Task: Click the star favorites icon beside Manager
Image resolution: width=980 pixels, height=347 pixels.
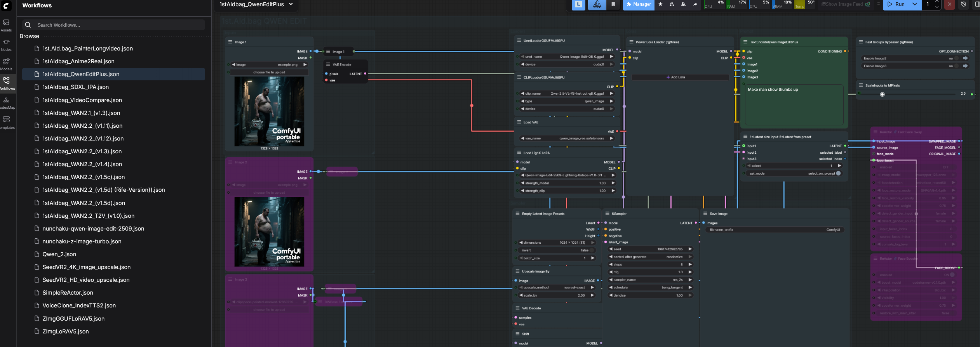Action: click(x=660, y=4)
